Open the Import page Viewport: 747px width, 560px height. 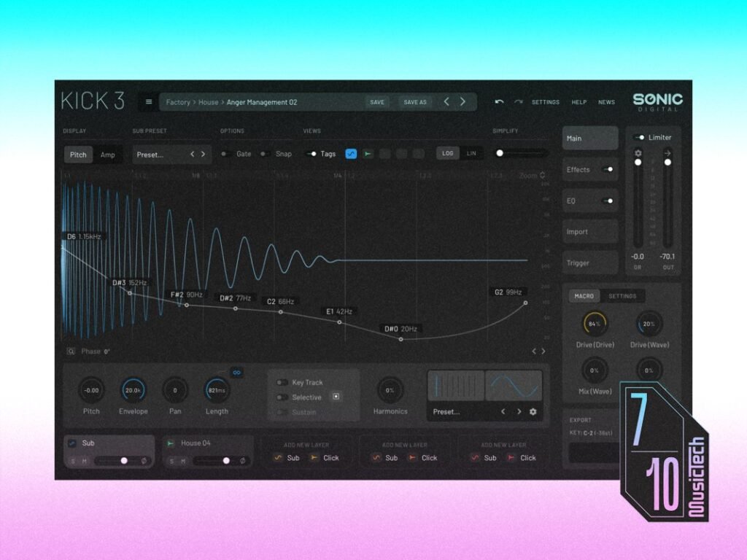(590, 232)
